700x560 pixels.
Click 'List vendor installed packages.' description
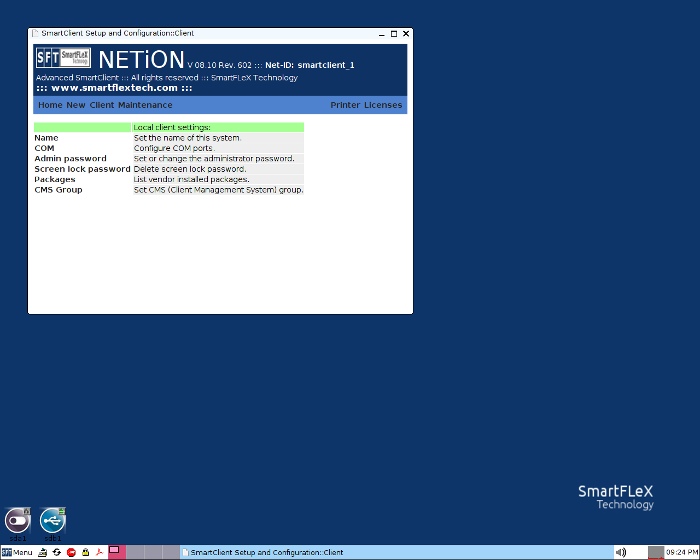(192, 180)
